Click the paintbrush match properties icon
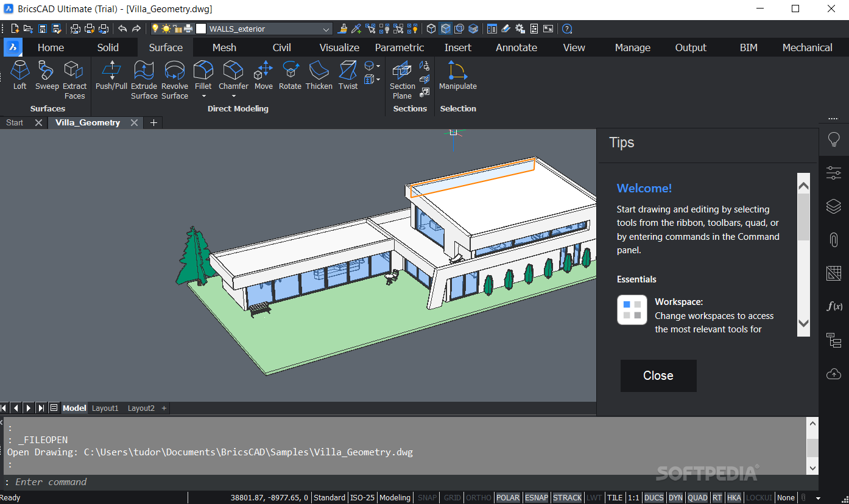Viewport: 849px width, 504px height. point(342,29)
